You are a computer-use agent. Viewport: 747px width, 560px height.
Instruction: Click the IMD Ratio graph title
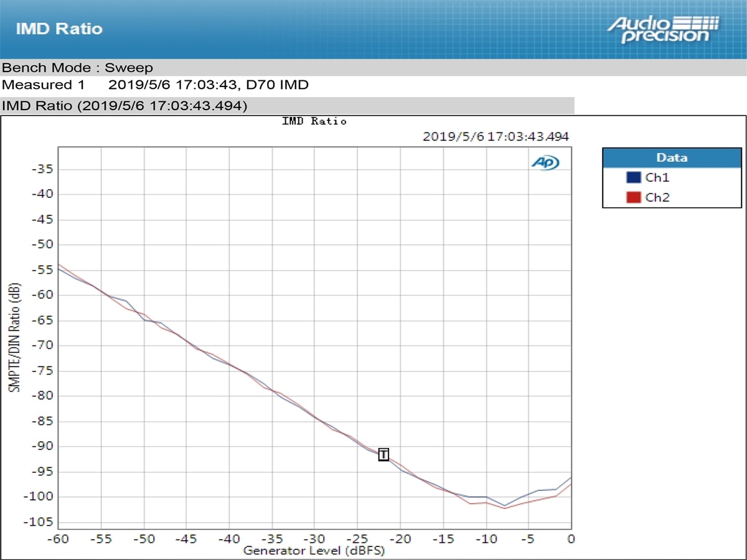(x=314, y=121)
